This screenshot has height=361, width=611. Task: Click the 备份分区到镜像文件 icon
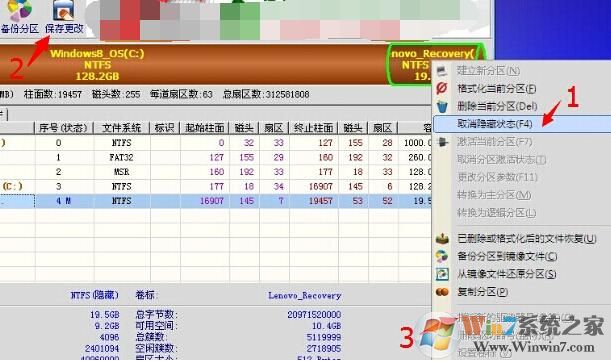(442, 256)
